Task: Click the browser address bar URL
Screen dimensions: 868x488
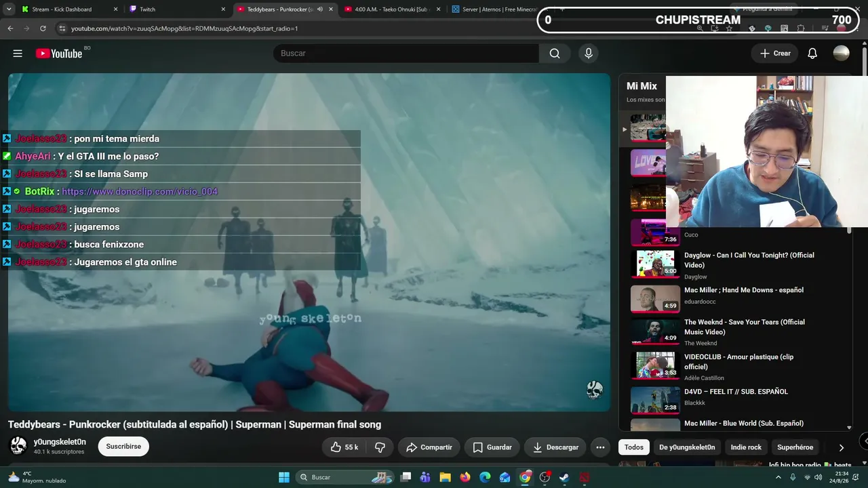Action: click(184, 28)
